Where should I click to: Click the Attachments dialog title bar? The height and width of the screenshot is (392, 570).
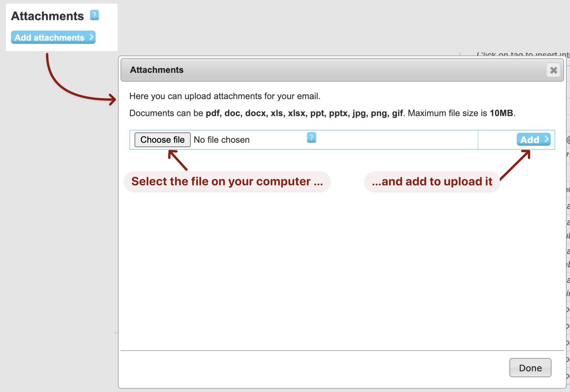(333, 70)
